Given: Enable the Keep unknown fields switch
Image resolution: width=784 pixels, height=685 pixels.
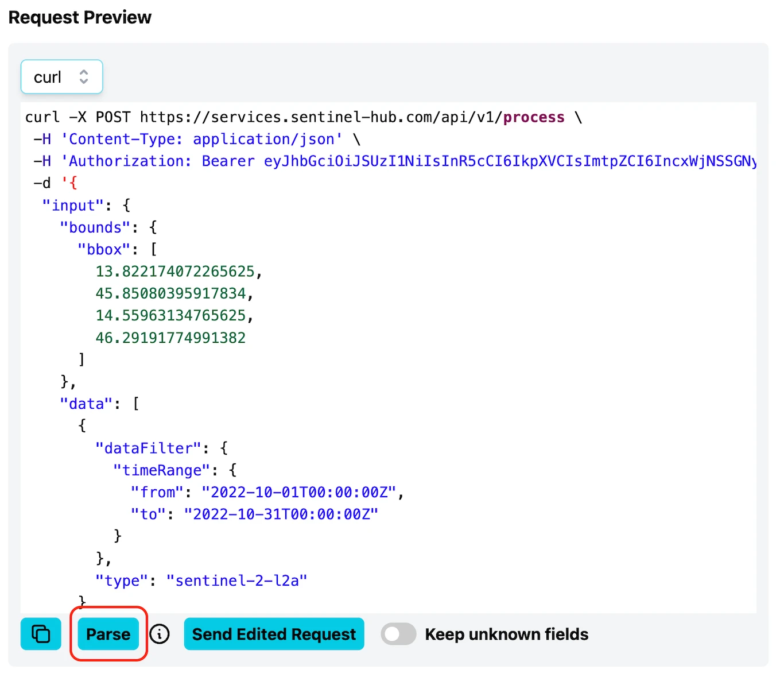Looking at the screenshot, I should (398, 634).
